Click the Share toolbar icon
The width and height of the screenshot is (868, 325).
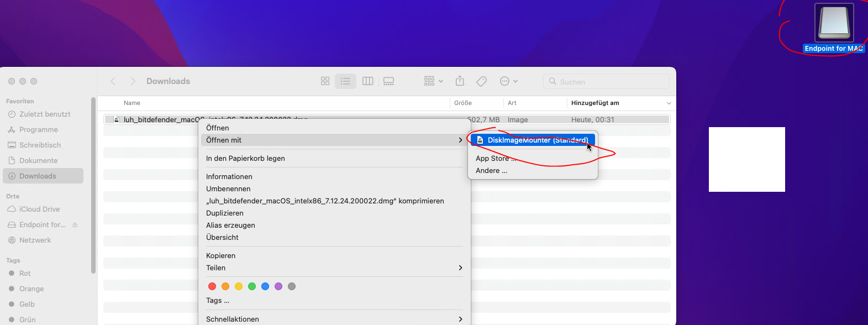click(460, 81)
